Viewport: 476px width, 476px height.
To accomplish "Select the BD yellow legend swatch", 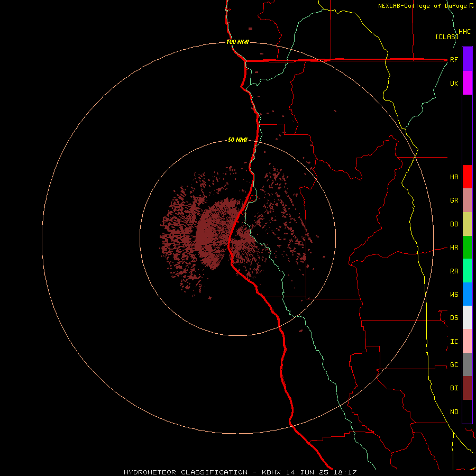I will (x=467, y=224).
